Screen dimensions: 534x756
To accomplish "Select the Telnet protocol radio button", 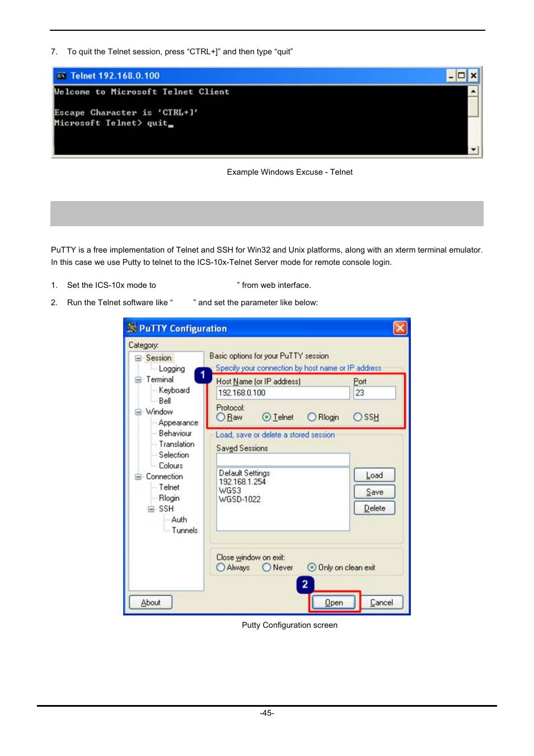I will click(x=266, y=417).
